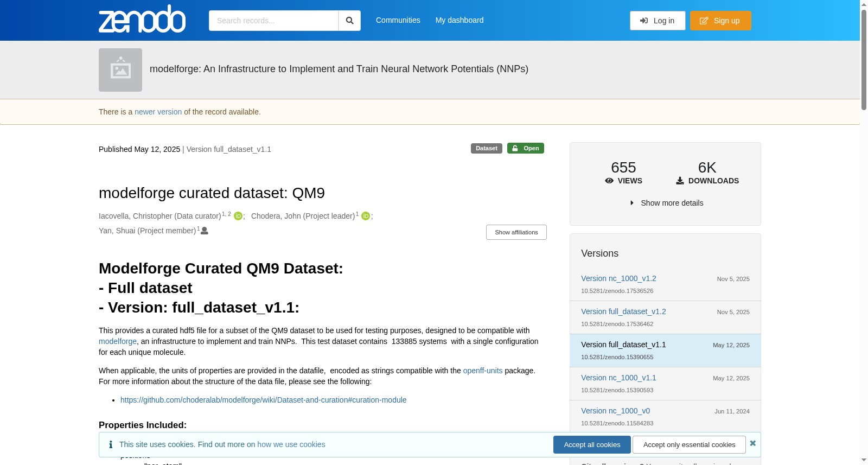The width and height of the screenshot is (868, 465).
Task: Select Version nc_1000_v1.1
Action: [x=618, y=378]
